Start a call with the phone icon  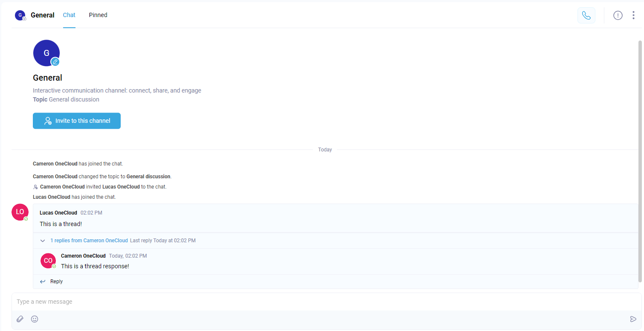[586, 15]
